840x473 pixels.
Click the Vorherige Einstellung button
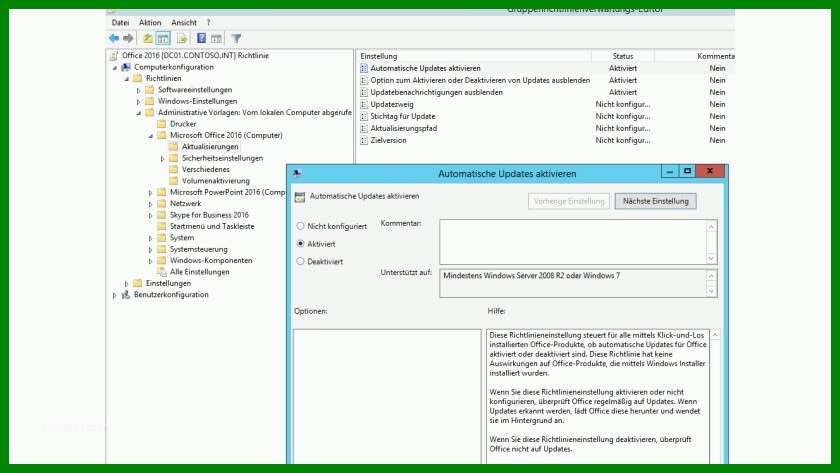coord(568,201)
